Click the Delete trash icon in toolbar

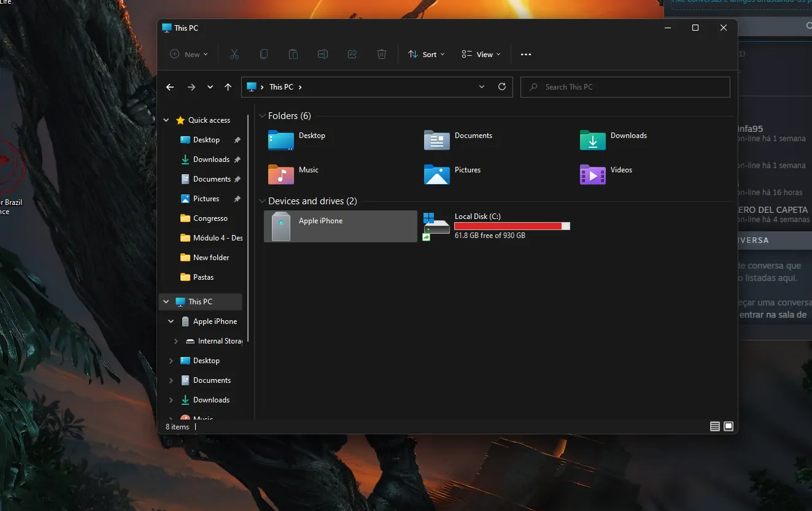(382, 54)
